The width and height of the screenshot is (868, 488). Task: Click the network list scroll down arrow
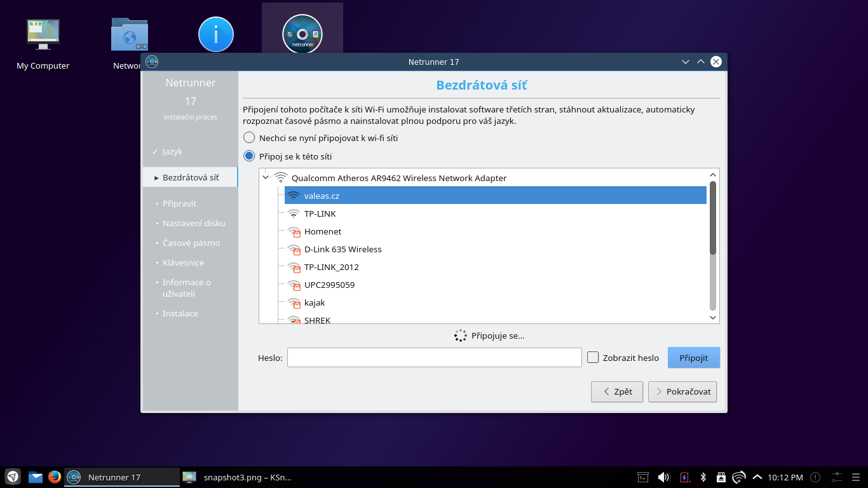point(713,317)
